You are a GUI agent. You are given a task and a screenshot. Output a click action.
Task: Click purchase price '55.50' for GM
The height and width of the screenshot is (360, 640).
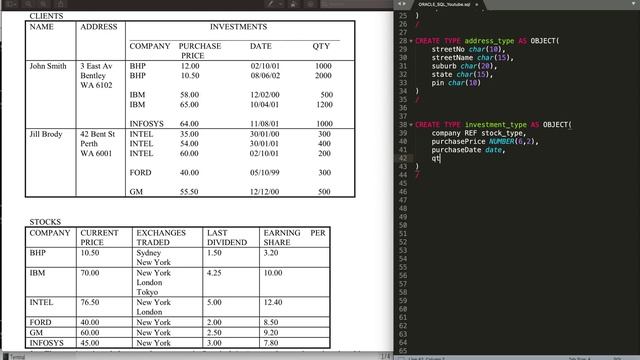tap(189, 192)
